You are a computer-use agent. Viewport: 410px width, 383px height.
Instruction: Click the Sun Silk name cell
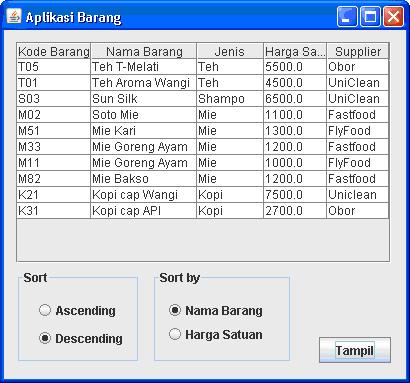pos(144,99)
